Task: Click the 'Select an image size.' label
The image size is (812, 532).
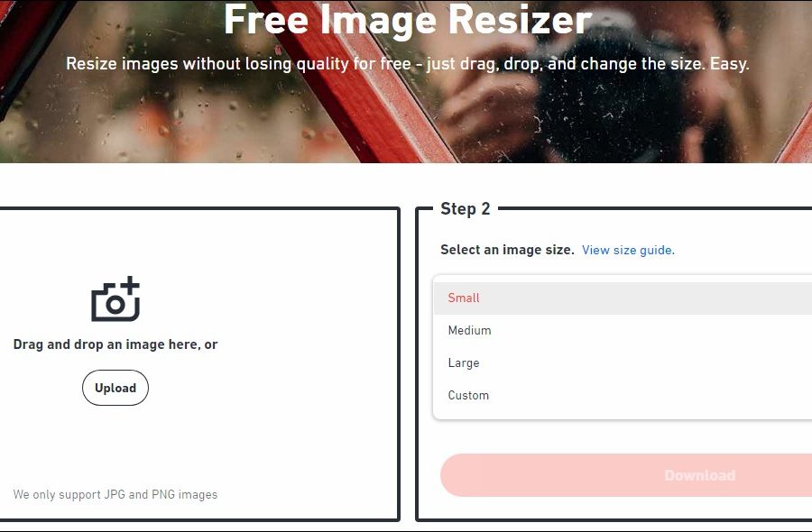Action: 507,250
